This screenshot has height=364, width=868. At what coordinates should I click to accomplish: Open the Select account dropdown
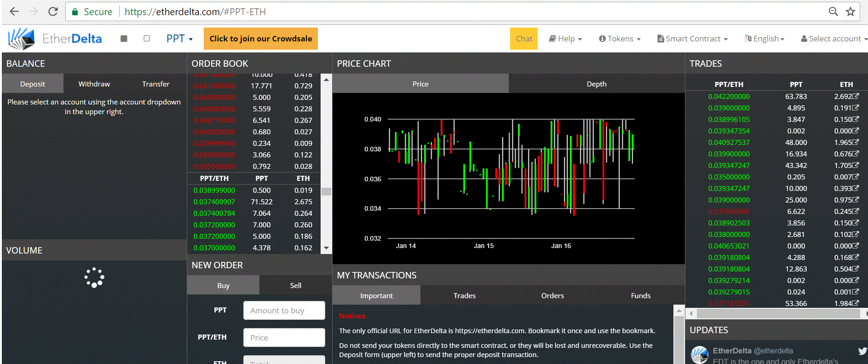tap(834, 39)
